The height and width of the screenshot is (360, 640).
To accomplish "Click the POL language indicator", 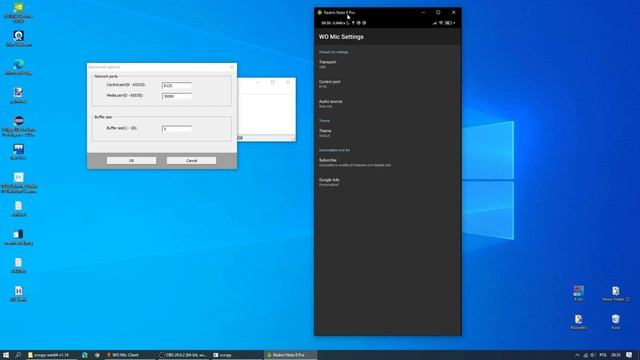I will [x=603, y=355].
